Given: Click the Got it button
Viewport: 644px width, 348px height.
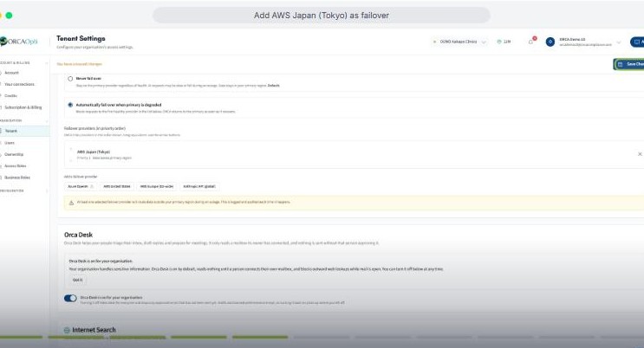Looking at the screenshot, I should click(78, 280).
